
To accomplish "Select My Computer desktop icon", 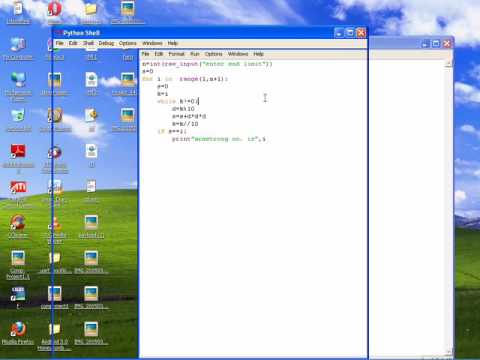I will pos(18,49).
